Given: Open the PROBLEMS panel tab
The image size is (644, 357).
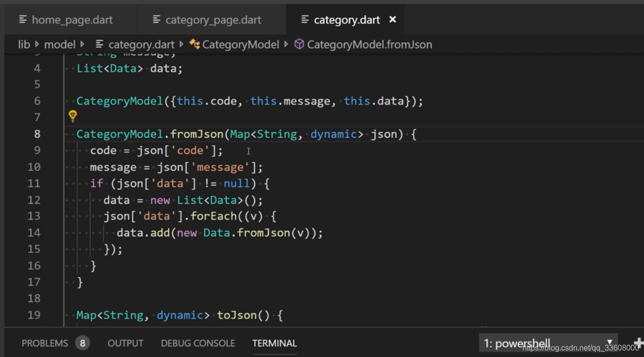Looking at the screenshot, I should (45, 343).
